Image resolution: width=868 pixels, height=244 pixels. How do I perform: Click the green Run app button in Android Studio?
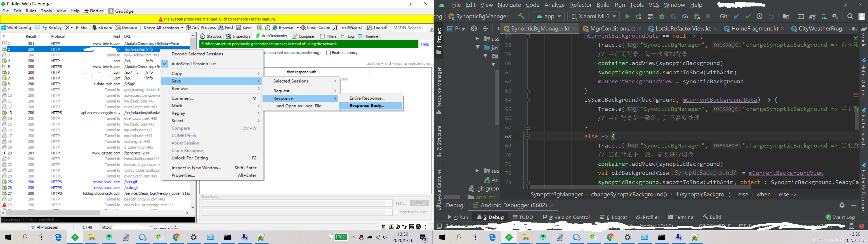pyautogui.click(x=627, y=16)
